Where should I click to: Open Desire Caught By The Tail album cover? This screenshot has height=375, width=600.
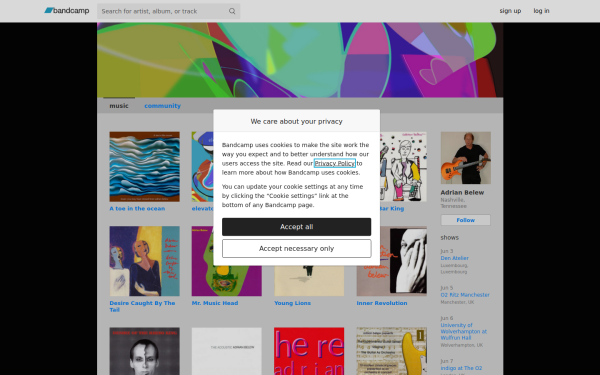(x=145, y=261)
